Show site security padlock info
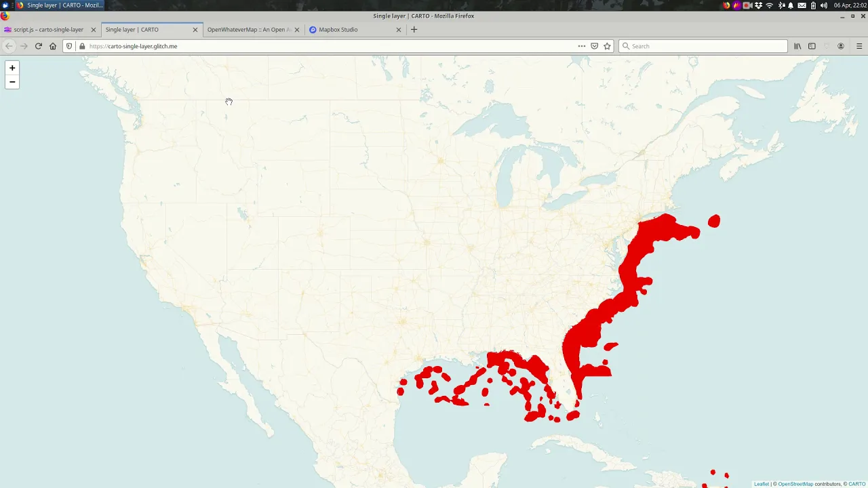Screen dimensions: 868x488 (82, 46)
